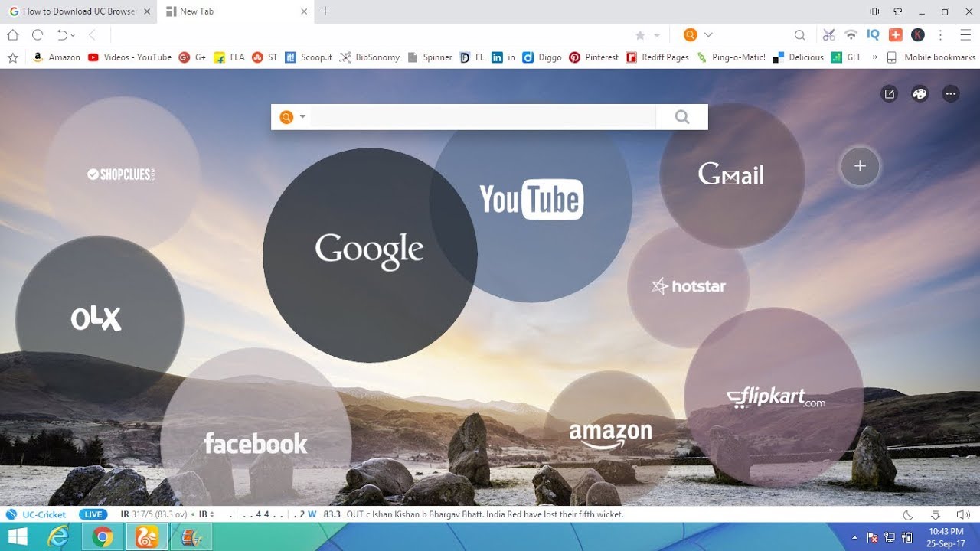Image resolution: width=980 pixels, height=551 pixels.
Task: Open the G+ bookmark
Action: [x=192, y=57]
